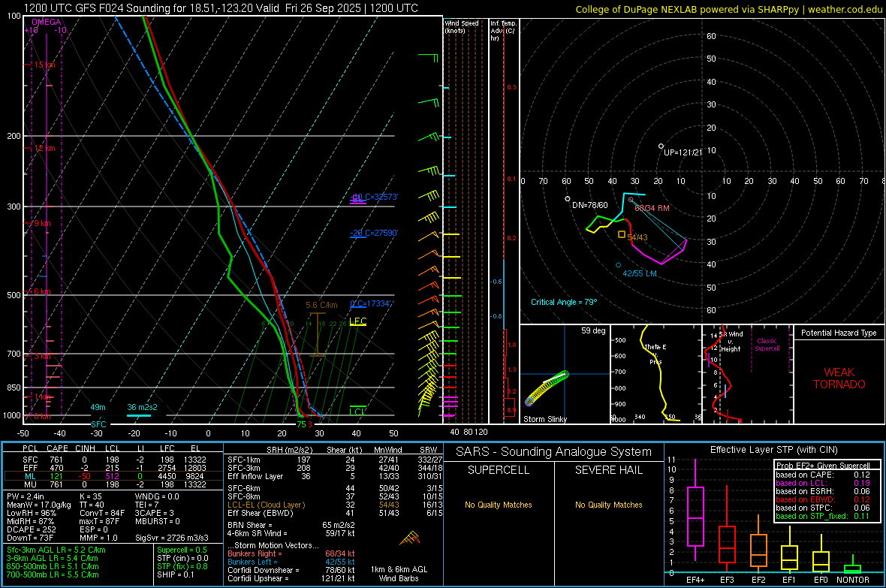Click the CAPE column header
This screenshot has width=886, height=588.
click(57, 448)
